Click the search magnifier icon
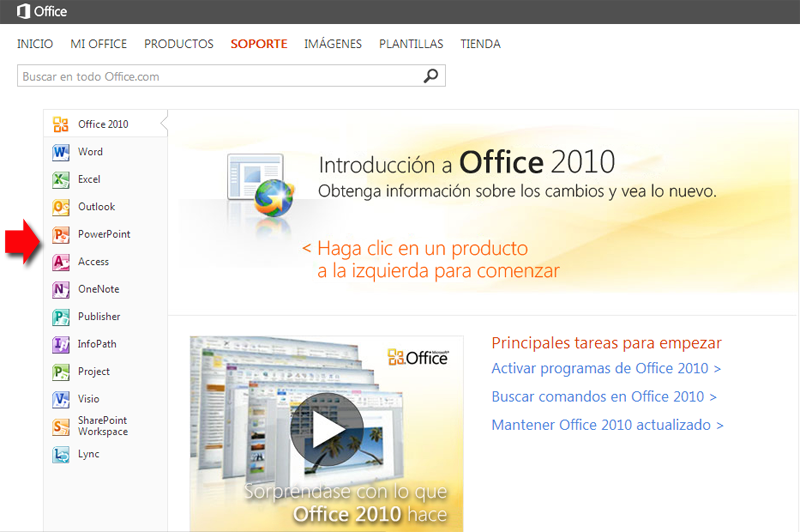Image resolution: width=800 pixels, height=532 pixels. click(431, 75)
